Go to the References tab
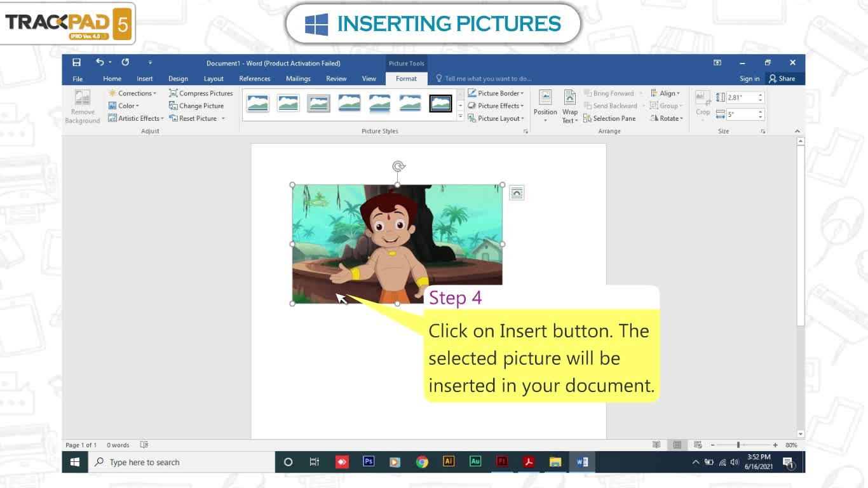 tap(255, 79)
